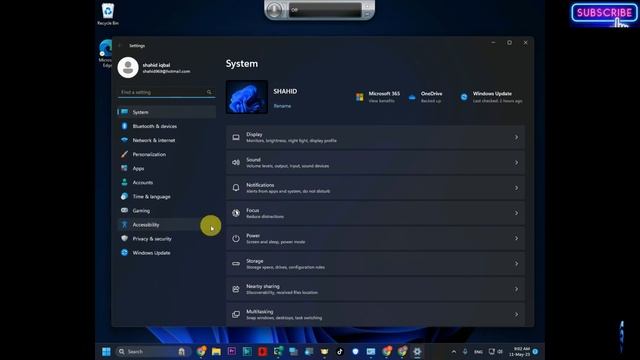
Task: Expand the Storage row chevron
Action: [x=516, y=264]
